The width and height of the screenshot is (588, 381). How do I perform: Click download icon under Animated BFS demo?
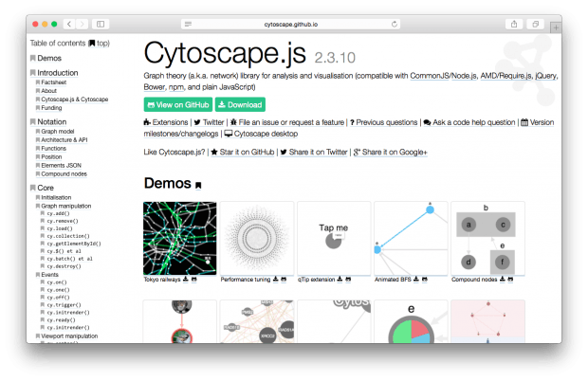click(x=415, y=280)
